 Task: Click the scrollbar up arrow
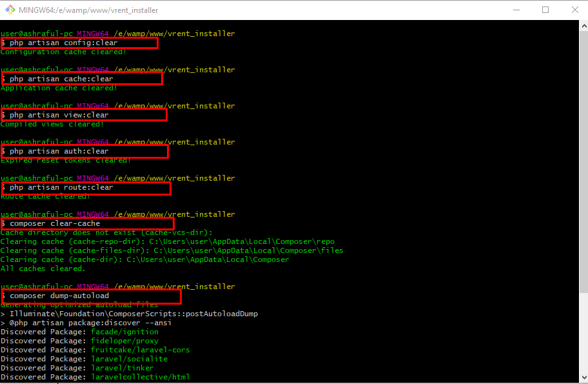[582, 25]
